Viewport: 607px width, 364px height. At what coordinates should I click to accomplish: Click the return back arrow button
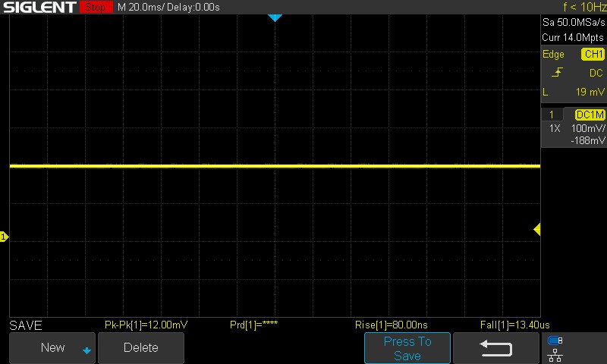pyautogui.click(x=496, y=348)
